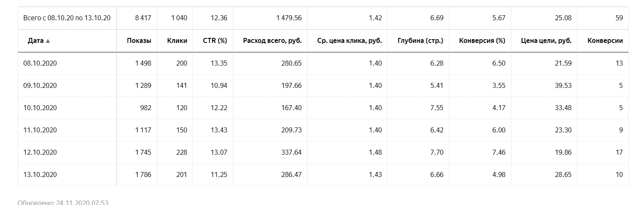Screen dimensions: 644x205
Task: Click the 11.10.2020 date cell
Action: tap(40, 130)
